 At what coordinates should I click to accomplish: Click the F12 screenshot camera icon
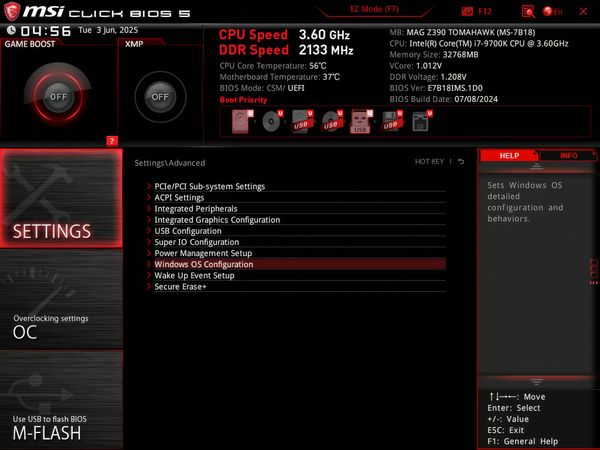467,10
